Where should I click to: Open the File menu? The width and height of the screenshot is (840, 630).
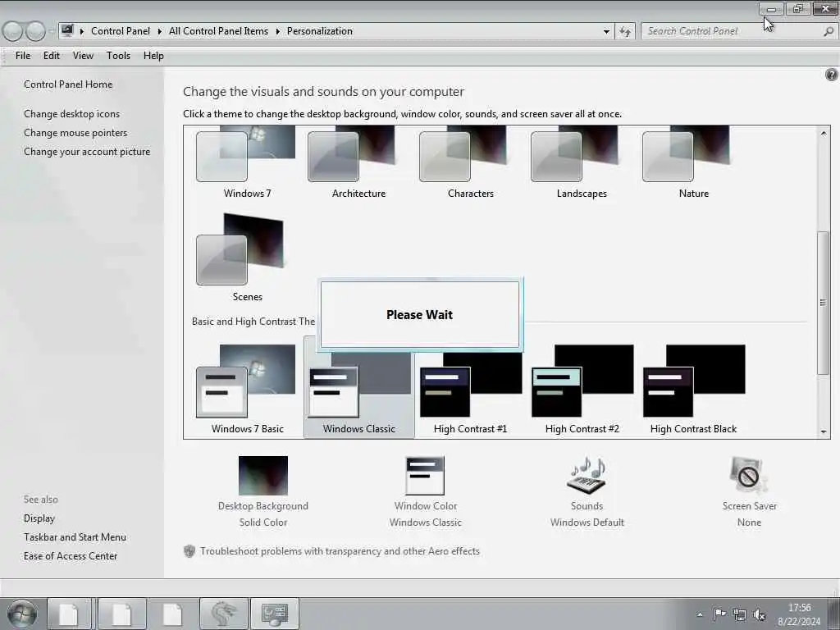pos(22,56)
